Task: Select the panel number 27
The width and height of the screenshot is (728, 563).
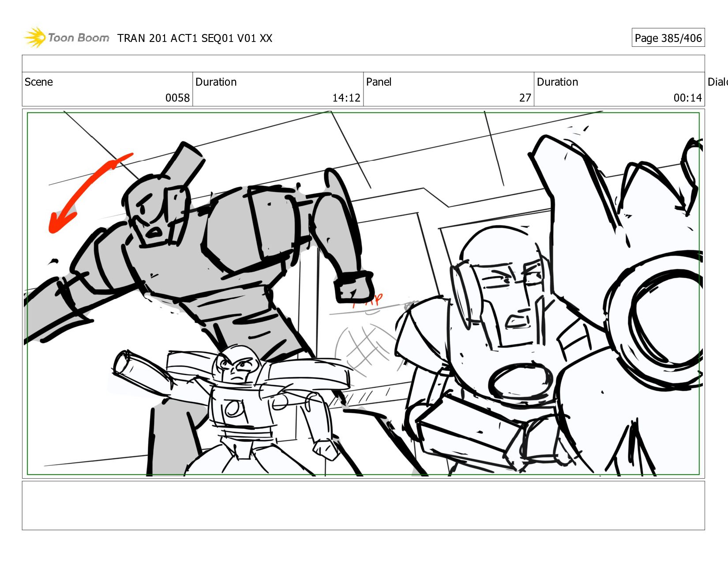Action: pyautogui.click(x=525, y=98)
